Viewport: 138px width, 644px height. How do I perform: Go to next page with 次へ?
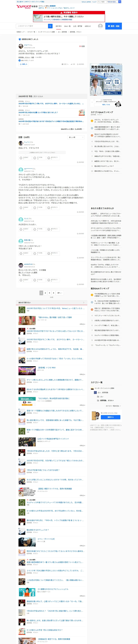tap(60, 293)
